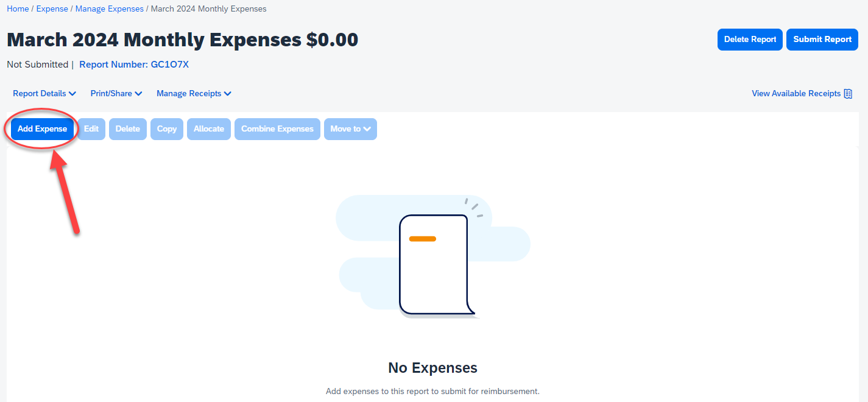Open the Print/Share dropdown menu
This screenshot has height=402, width=868.
116,94
